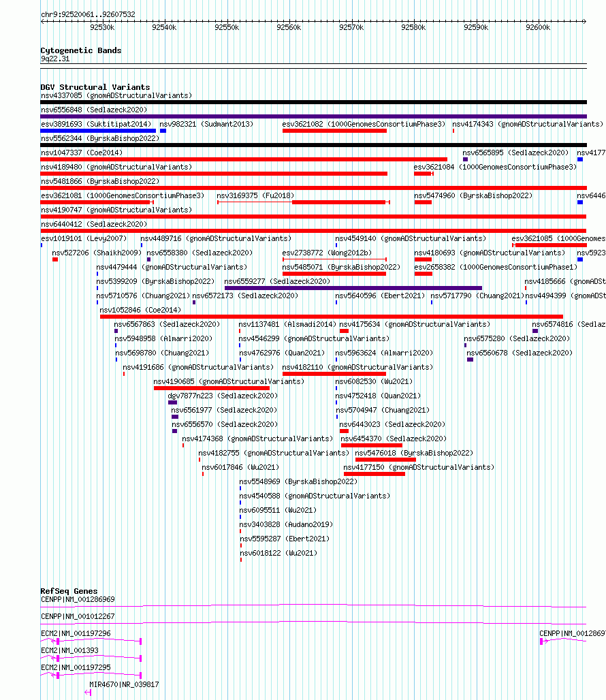Open nsv6567863 (Sedlazeck2020) label
This screenshot has width=606, height=700.
167,324
